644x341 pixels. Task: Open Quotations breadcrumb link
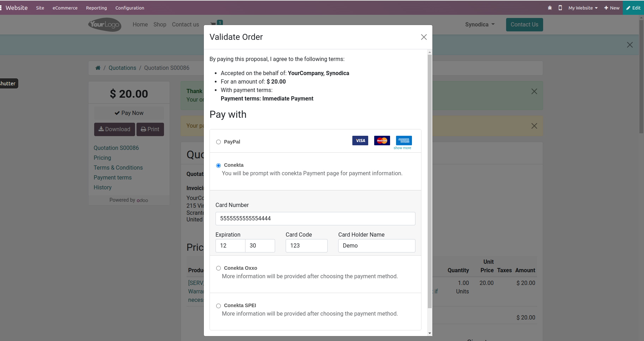click(x=122, y=68)
